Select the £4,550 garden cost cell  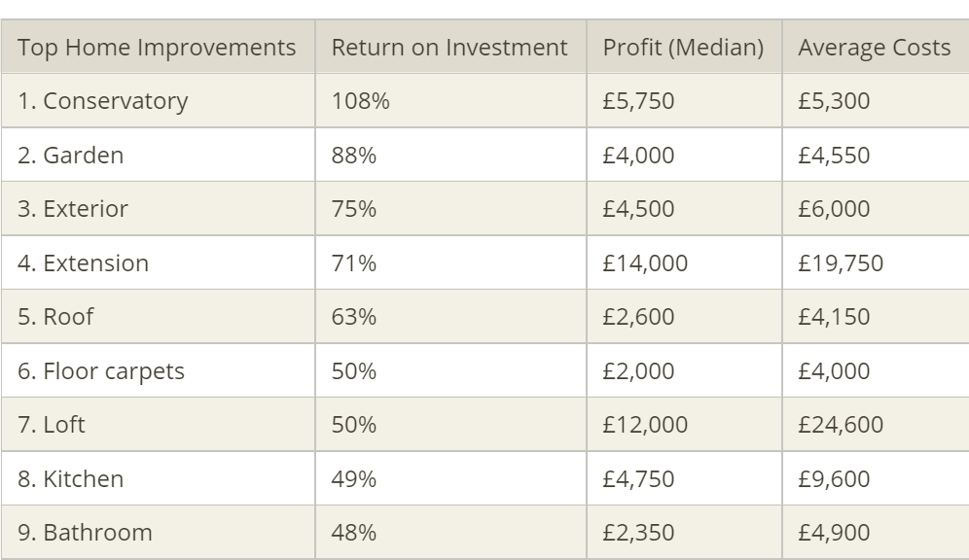pyautogui.click(x=834, y=155)
